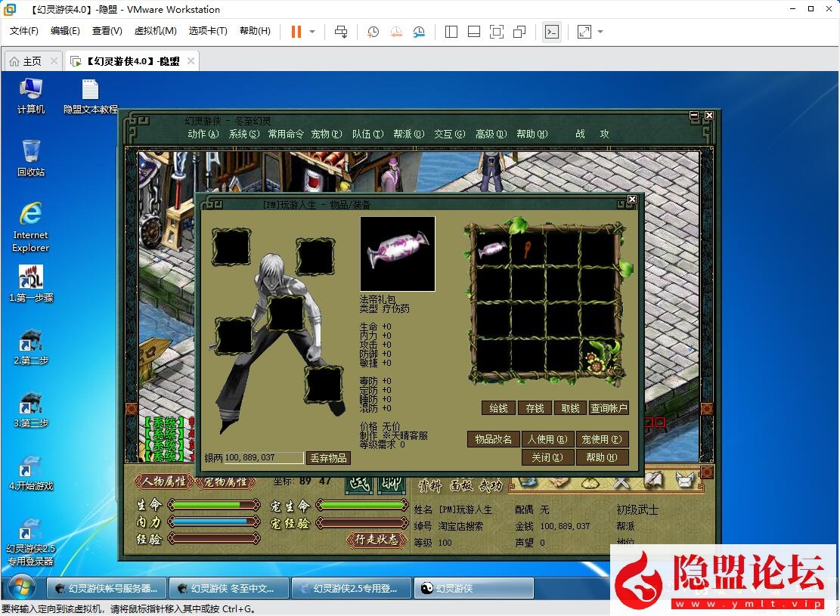
Task: Open 隐盟文本教程 desktop file
Action: tap(90, 97)
